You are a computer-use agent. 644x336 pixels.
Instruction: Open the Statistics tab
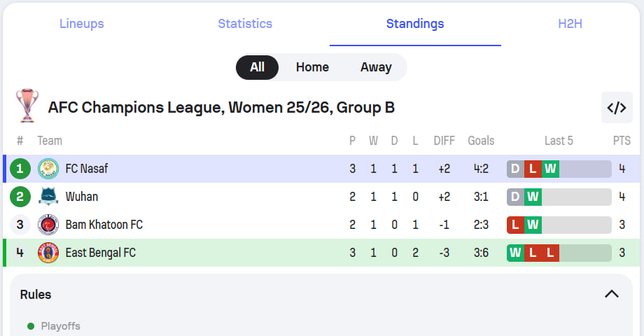(245, 24)
